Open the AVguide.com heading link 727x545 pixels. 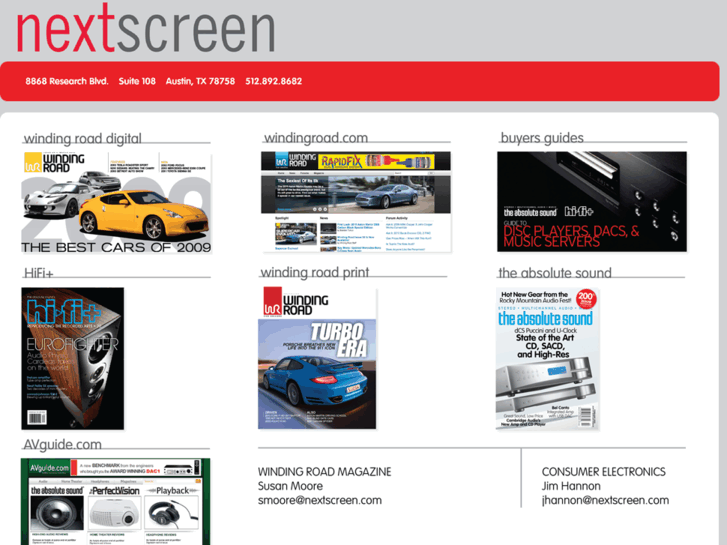[63, 444]
